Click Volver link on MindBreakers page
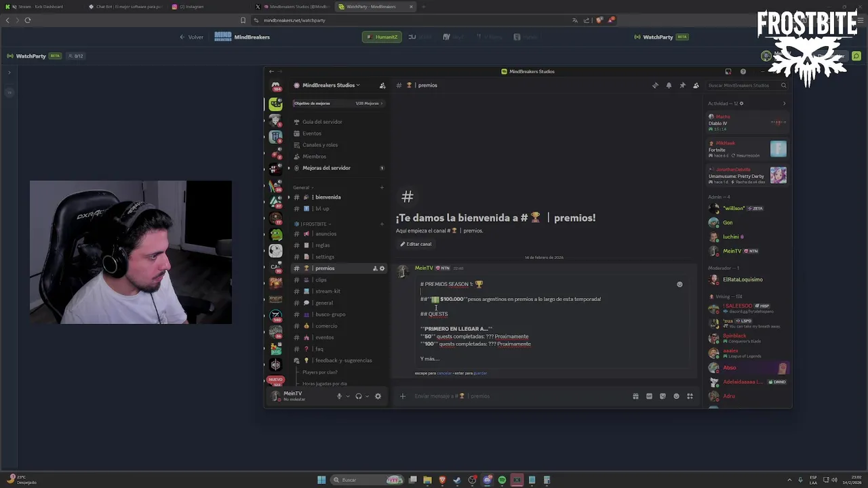Screen dimensions: 868x488 (191, 37)
